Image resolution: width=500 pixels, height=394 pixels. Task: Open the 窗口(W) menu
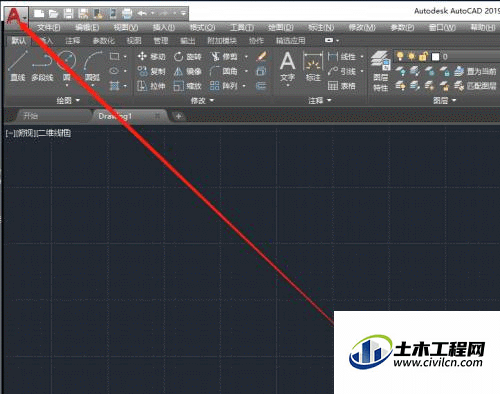(x=442, y=28)
